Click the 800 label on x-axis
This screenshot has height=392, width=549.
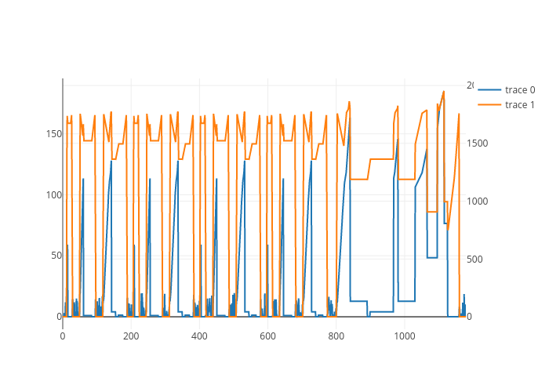[x=336, y=336]
